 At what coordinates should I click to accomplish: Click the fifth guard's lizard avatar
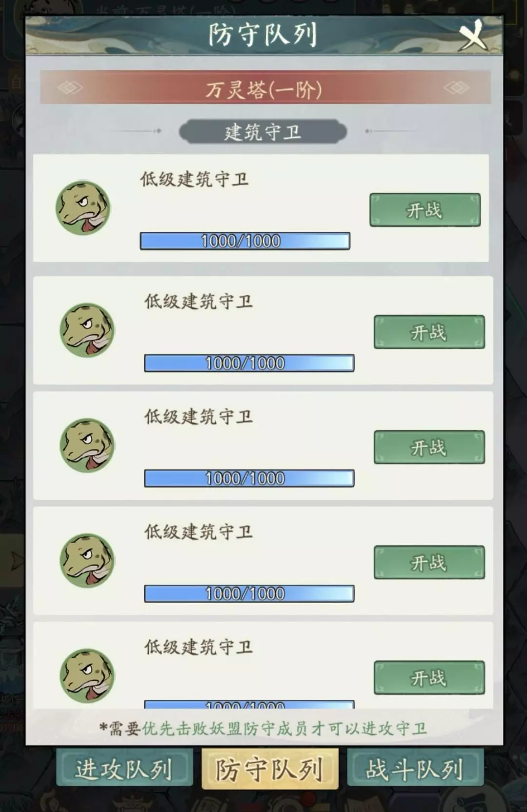[x=87, y=675]
